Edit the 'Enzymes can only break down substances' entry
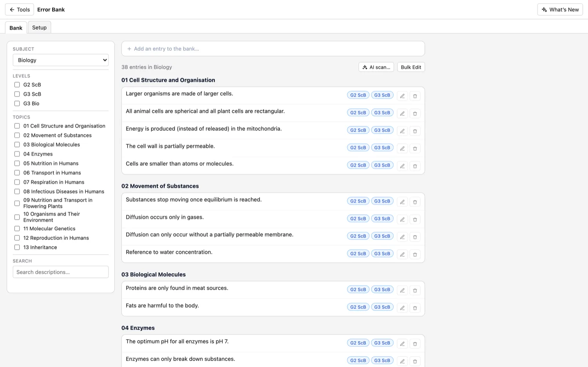Viewport: 588px width, 367px height. tap(402, 361)
